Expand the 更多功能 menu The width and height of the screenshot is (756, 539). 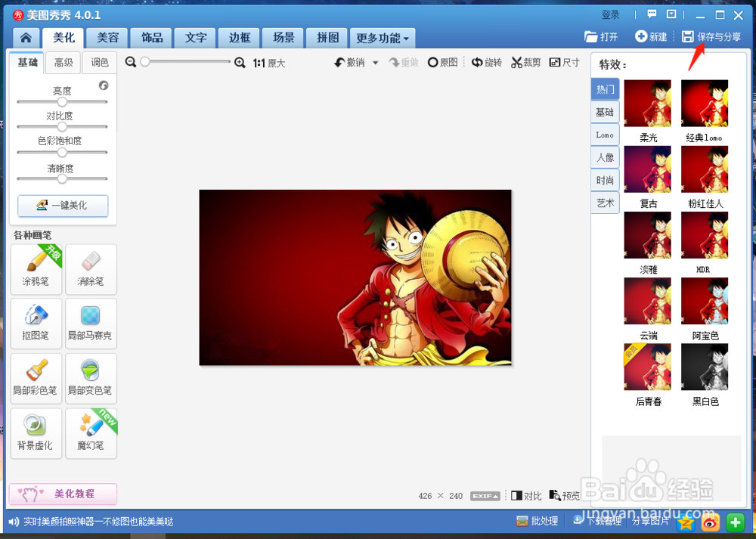coord(383,38)
